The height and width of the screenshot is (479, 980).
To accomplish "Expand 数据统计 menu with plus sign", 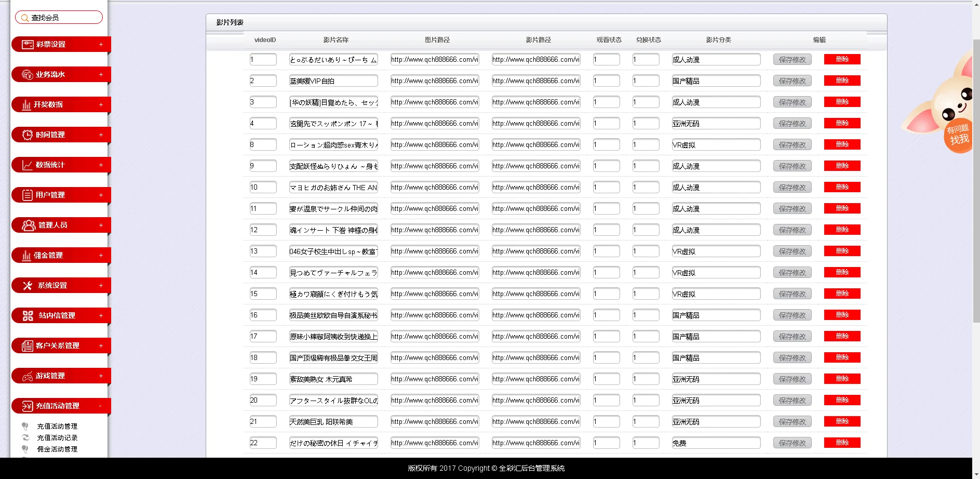I will pyautogui.click(x=101, y=165).
